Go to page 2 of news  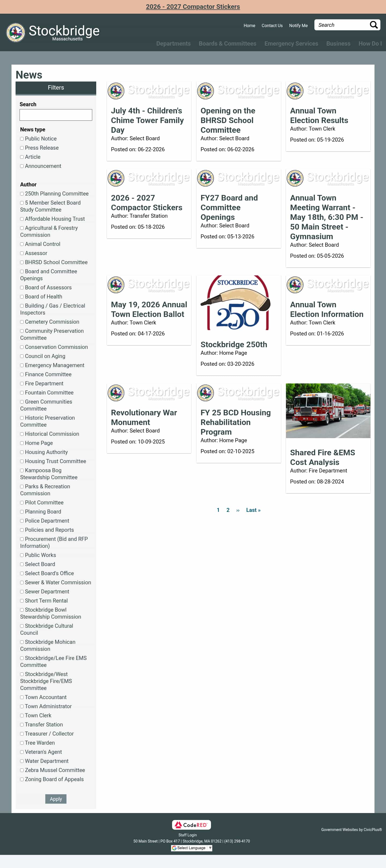tap(228, 510)
